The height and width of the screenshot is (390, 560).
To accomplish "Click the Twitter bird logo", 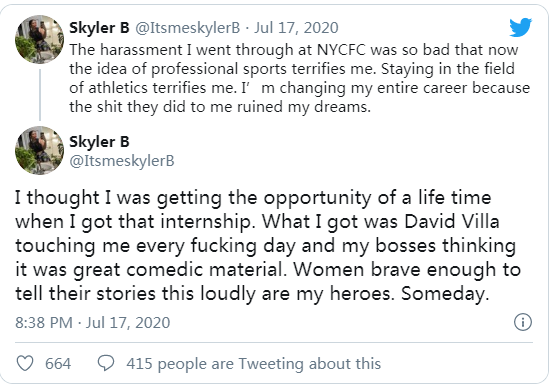I will (x=520, y=27).
